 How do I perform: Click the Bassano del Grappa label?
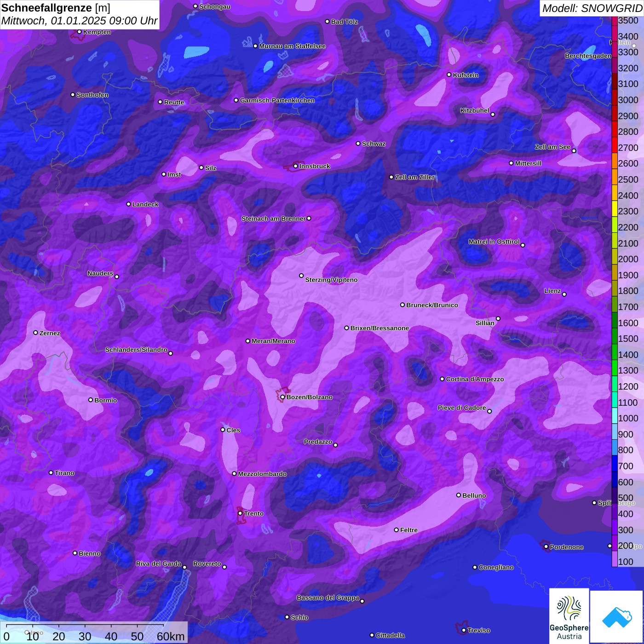[x=328, y=598]
